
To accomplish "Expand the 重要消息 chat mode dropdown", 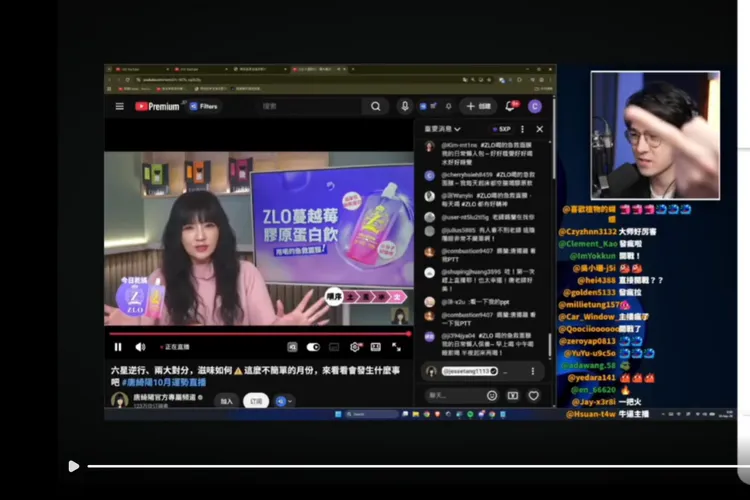I will [442, 129].
